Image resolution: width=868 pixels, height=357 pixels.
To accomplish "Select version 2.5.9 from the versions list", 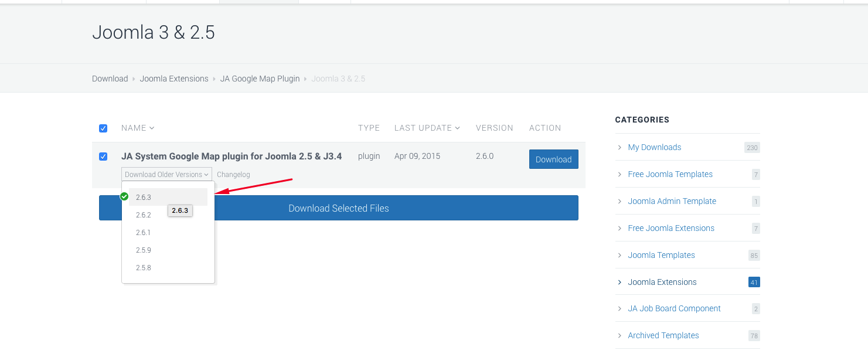I will [x=144, y=250].
